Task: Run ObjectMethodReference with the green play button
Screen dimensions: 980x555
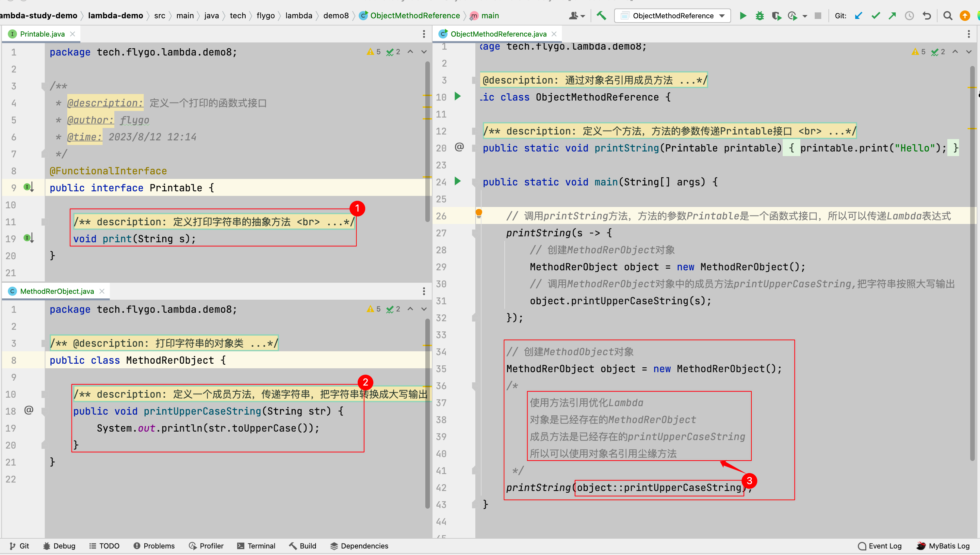Action: [x=743, y=16]
